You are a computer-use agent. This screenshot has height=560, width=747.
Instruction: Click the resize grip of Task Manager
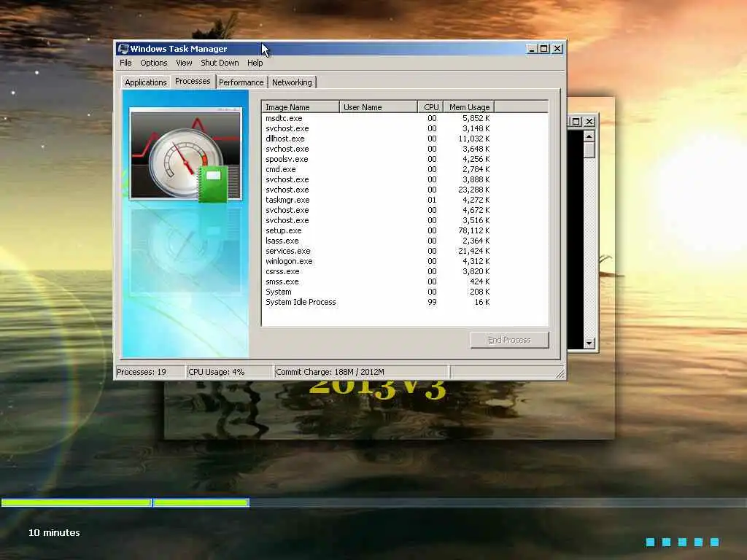[560, 374]
